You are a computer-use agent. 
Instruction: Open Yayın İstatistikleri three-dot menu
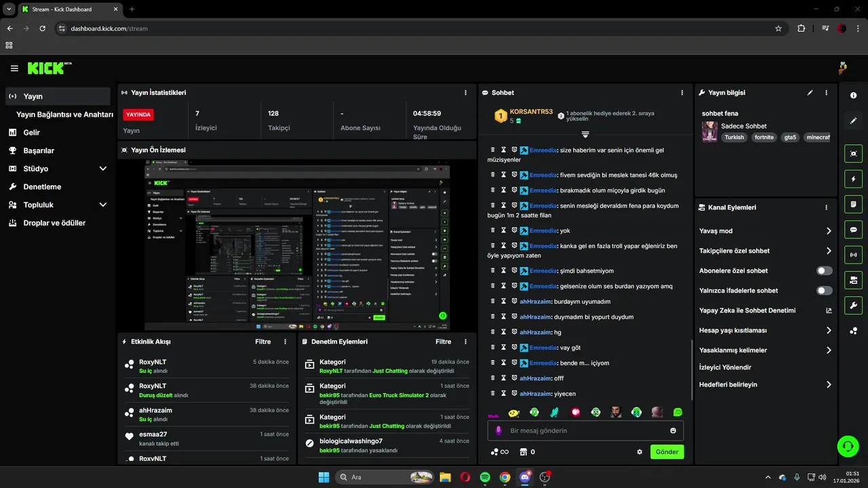coord(465,93)
